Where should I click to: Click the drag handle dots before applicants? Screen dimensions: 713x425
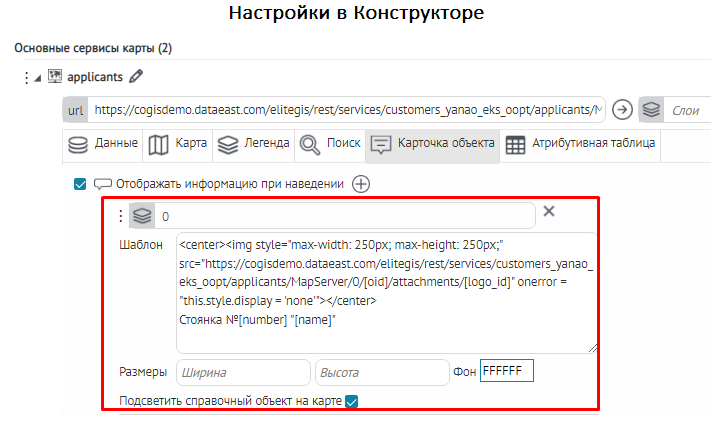pyautogui.click(x=25, y=76)
